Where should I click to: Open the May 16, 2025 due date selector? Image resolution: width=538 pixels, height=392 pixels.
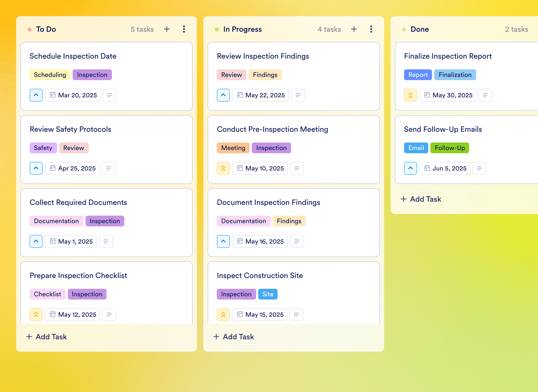260,241
